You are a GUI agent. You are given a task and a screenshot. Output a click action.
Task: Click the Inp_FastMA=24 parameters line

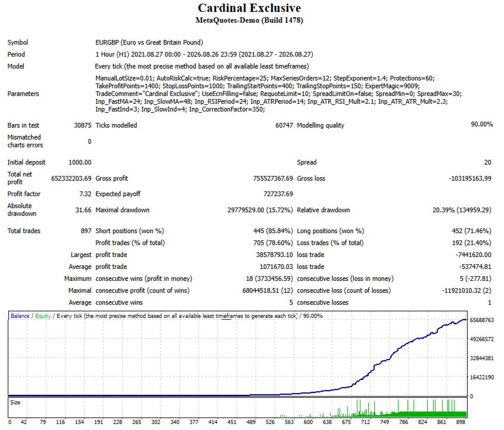click(272, 101)
